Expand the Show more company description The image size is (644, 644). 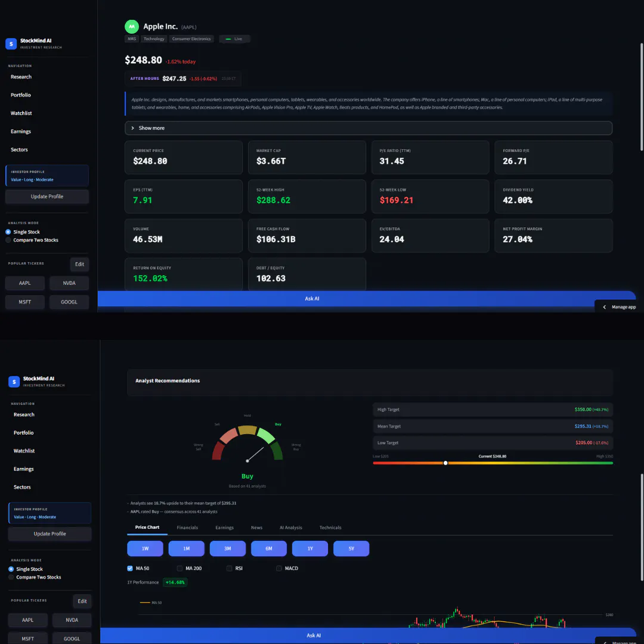tap(369, 128)
